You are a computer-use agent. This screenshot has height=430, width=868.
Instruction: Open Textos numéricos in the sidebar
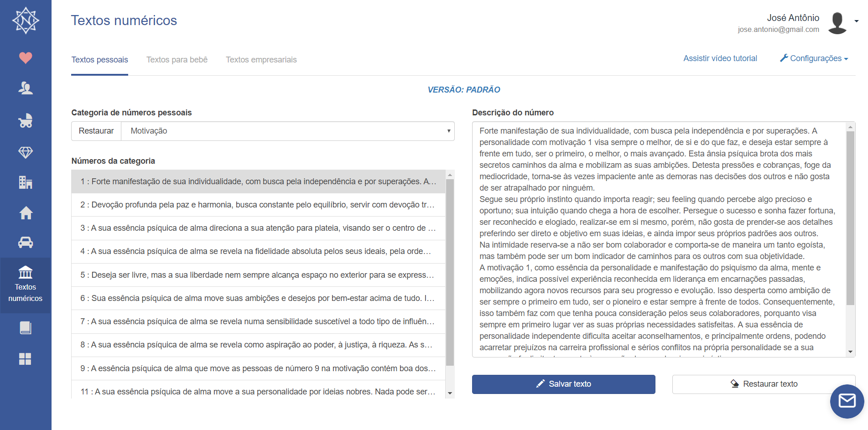pyautogui.click(x=26, y=285)
